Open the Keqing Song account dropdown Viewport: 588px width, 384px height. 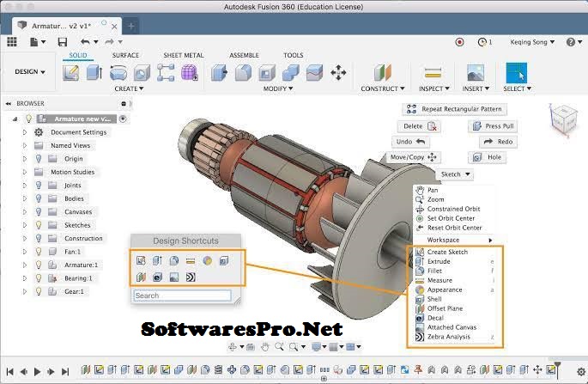pyautogui.click(x=532, y=42)
